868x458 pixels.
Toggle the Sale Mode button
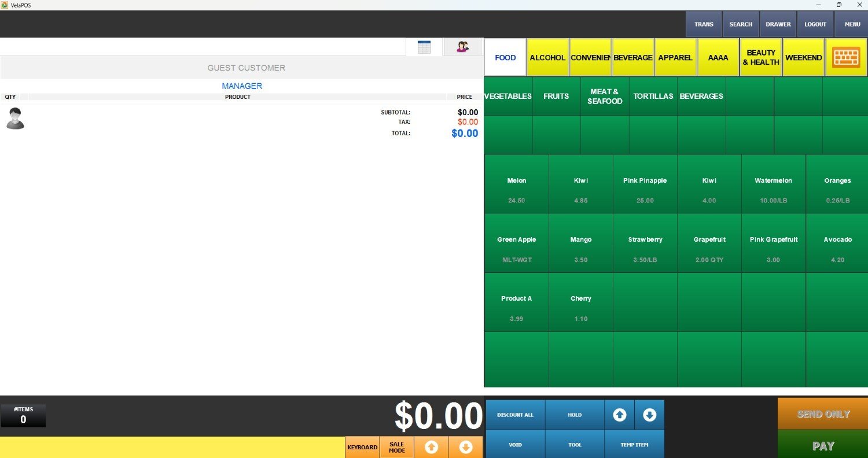[397, 447]
